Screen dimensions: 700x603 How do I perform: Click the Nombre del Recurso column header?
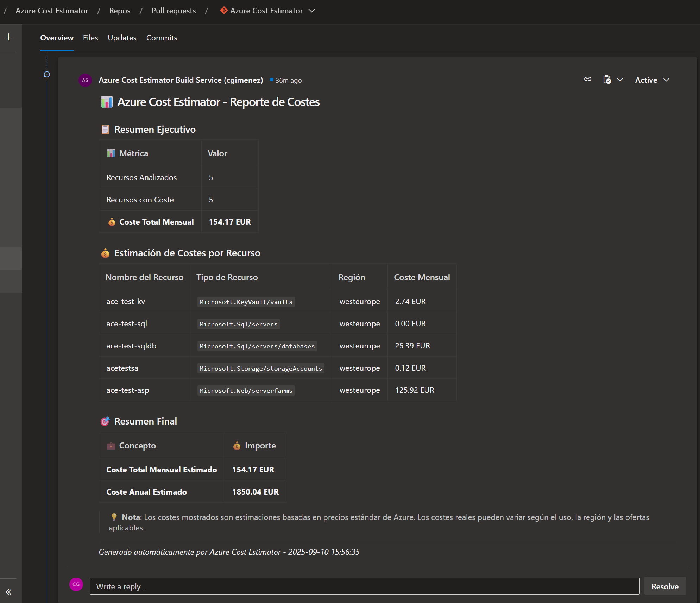pos(144,277)
